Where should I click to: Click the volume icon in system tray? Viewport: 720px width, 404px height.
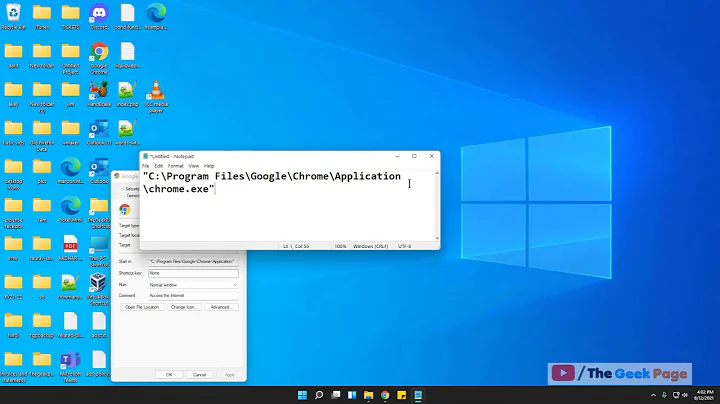[x=685, y=395]
